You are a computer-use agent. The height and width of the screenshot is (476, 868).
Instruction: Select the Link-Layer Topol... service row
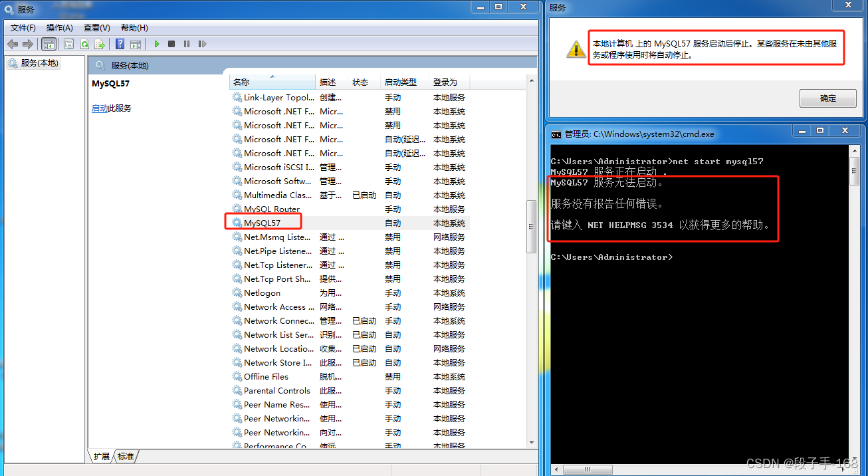click(x=350, y=98)
